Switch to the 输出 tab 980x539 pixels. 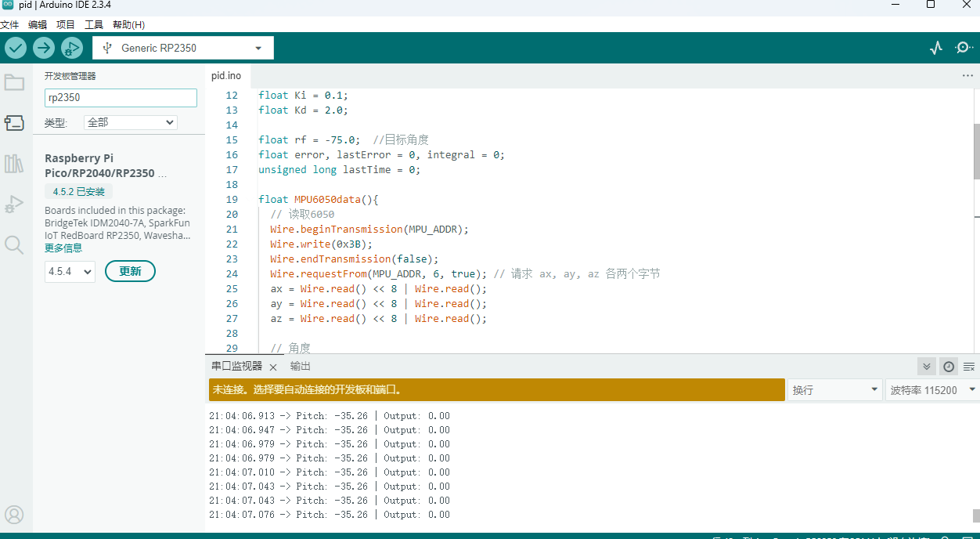301,367
